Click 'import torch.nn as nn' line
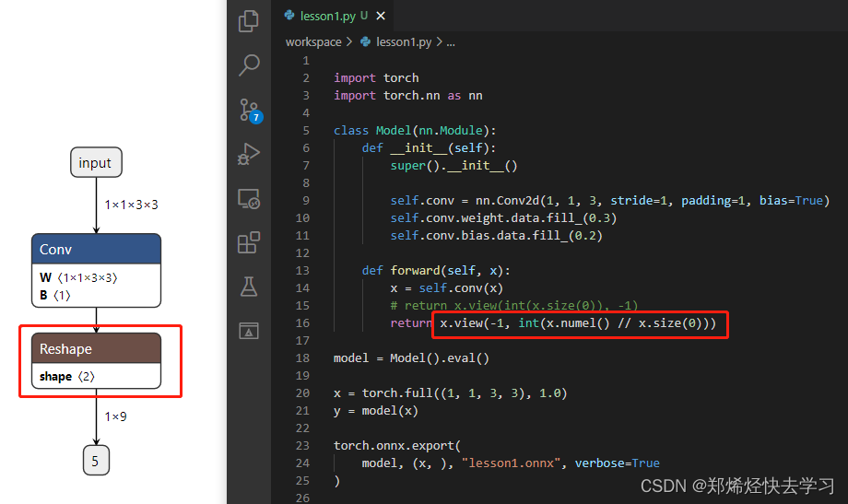Image resolution: width=848 pixels, height=504 pixels. tap(407, 96)
